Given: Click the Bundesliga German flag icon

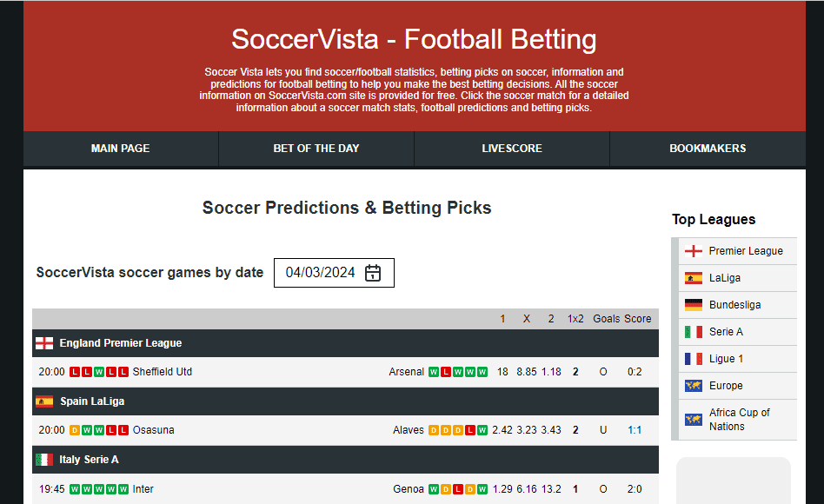Looking at the screenshot, I should 694,304.
